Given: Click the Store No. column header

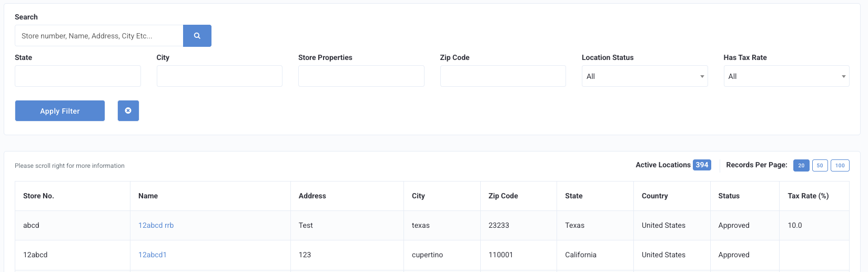Looking at the screenshot, I should (x=38, y=196).
